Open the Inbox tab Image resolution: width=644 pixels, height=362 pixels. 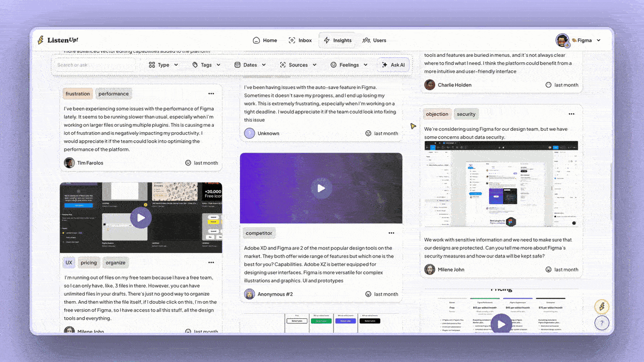coord(300,40)
